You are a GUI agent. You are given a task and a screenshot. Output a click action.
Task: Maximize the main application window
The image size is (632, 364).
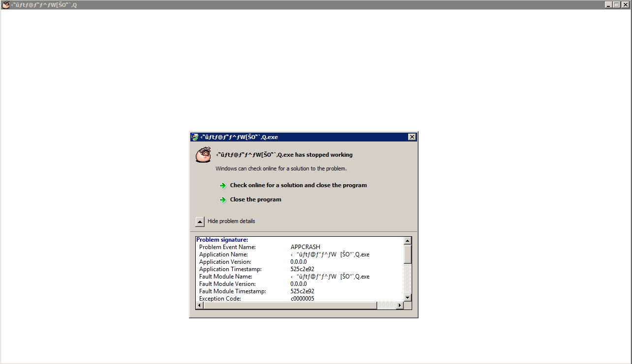coord(616,5)
